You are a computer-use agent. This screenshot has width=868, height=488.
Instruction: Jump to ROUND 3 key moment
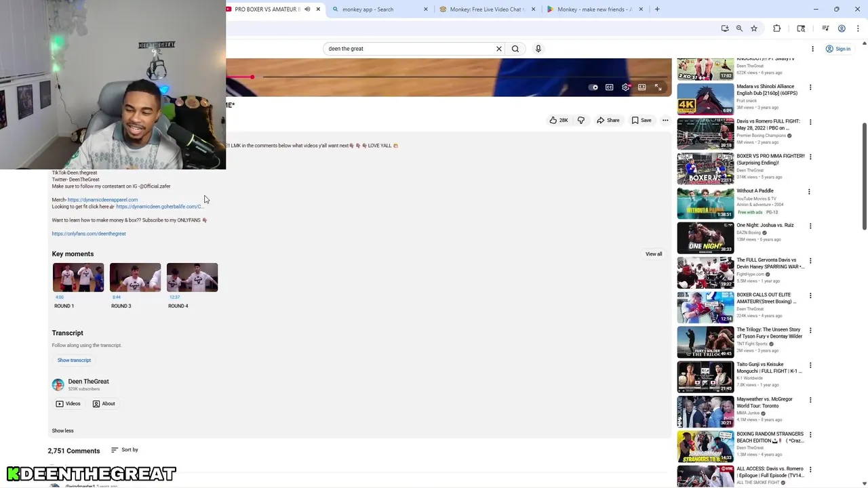(x=135, y=285)
